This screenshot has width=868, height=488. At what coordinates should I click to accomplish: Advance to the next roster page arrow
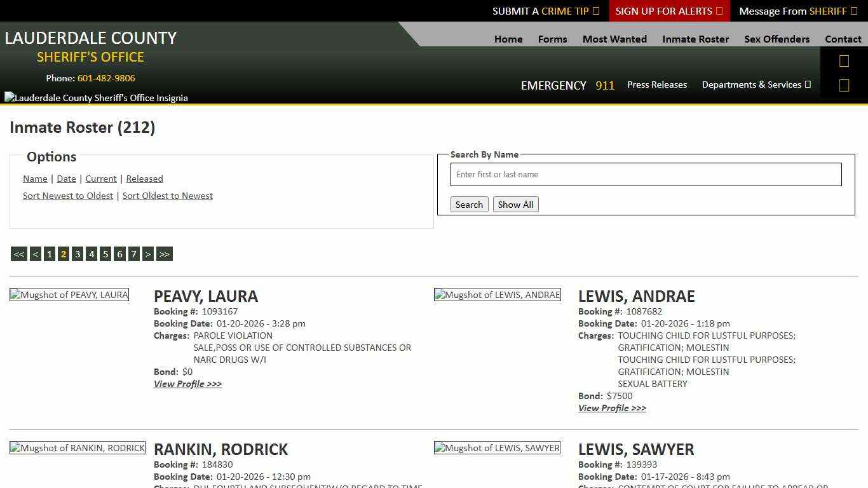point(148,254)
